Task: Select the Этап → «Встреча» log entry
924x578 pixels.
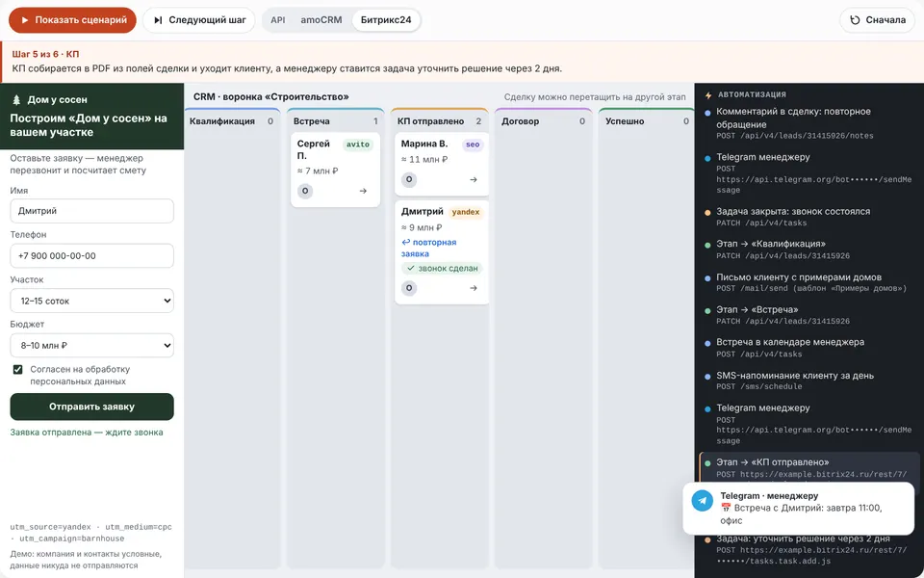Action: [809, 315]
